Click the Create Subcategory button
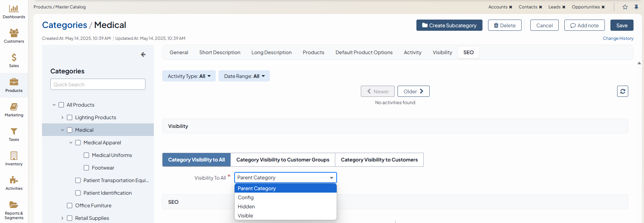644x223 pixels. (x=449, y=25)
